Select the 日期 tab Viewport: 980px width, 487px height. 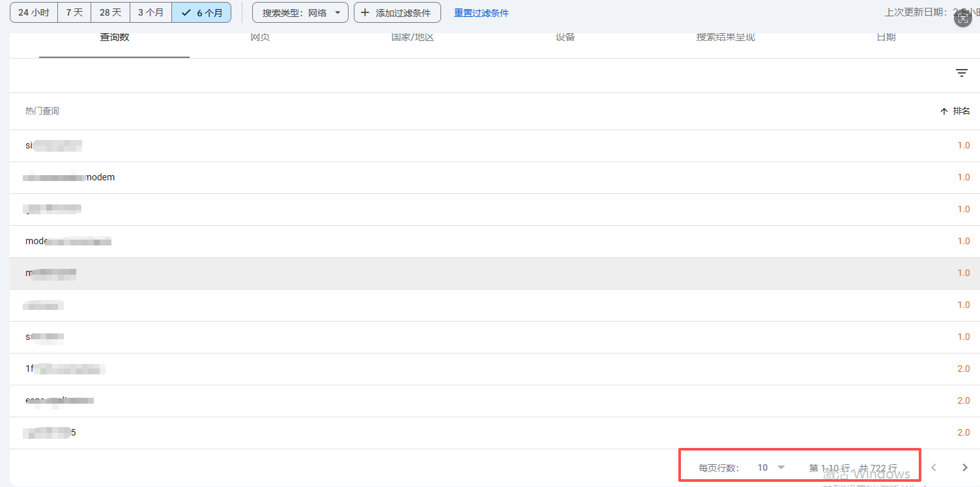(x=886, y=38)
